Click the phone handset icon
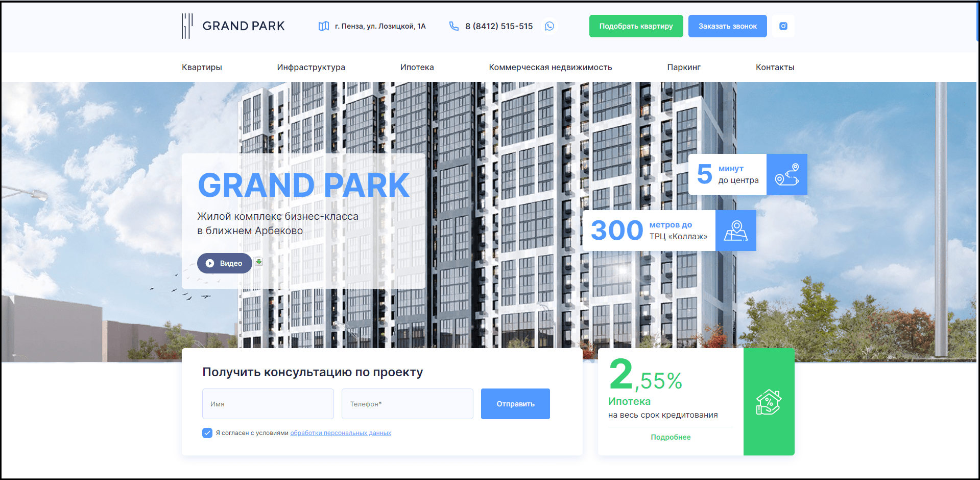The height and width of the screenshot is (480, 980). coord(453,26)
